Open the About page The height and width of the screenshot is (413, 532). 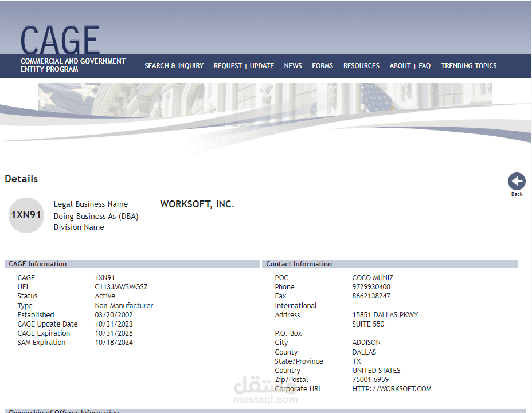tap(400, 66)
